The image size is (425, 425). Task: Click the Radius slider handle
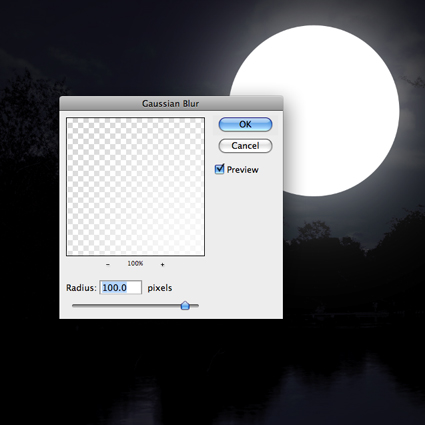pyautogui.click(x=185, y=305)
